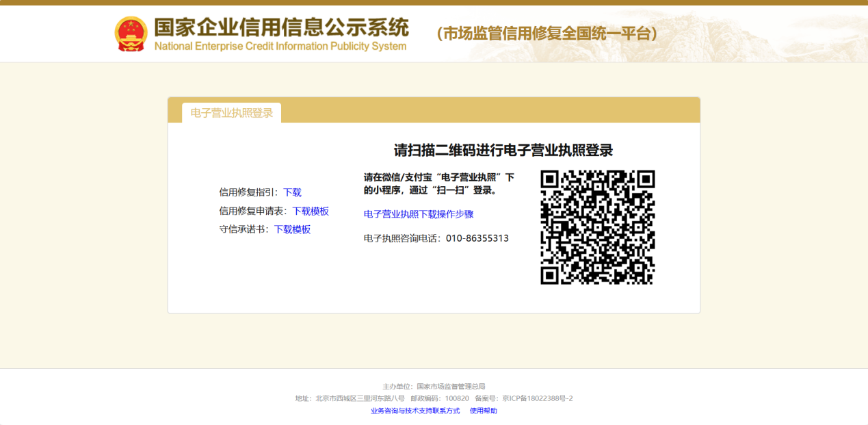Click the 市场监管信用修复全国统一平台 header text

547,34
